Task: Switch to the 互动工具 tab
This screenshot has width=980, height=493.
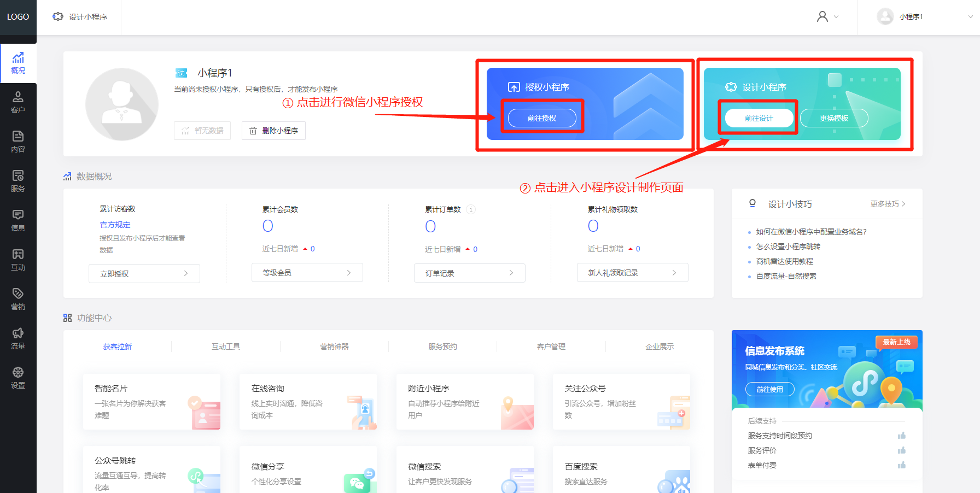Action: (226, 347)
